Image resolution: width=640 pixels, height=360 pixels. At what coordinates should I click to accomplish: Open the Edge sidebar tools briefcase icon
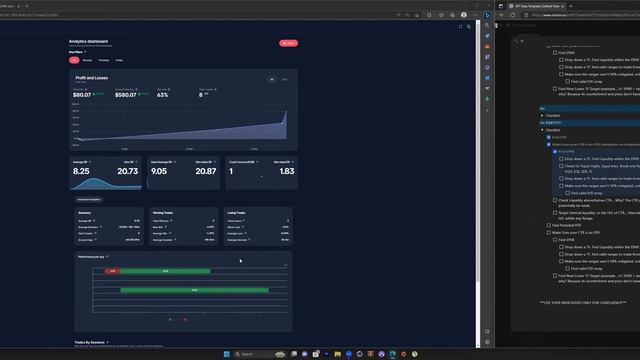pos(487,47)
